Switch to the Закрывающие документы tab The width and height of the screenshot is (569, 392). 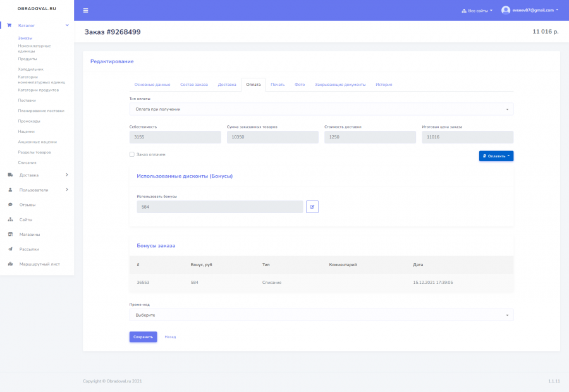(x=340, y=85)
